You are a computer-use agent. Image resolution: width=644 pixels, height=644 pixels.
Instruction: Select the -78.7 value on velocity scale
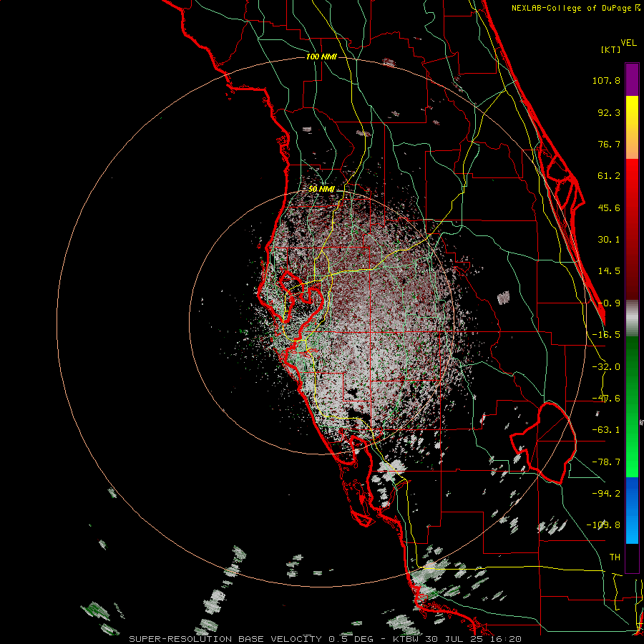[x=606, y=462]
